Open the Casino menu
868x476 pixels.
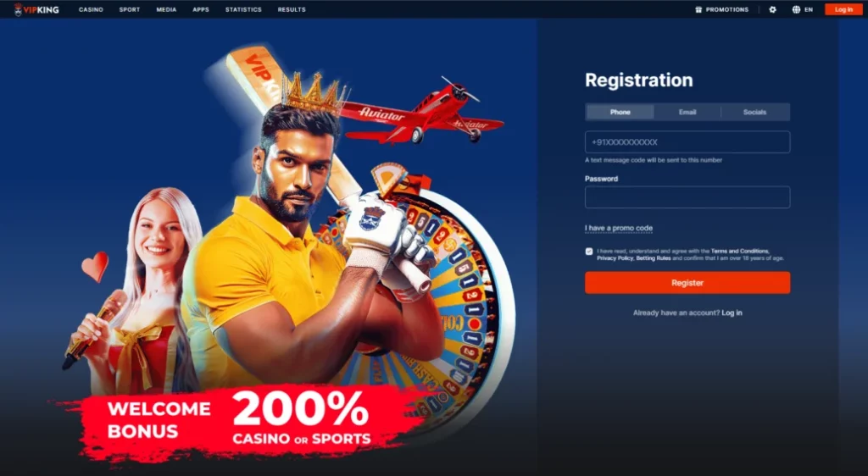pyautogui.click(x=91, y=9)
